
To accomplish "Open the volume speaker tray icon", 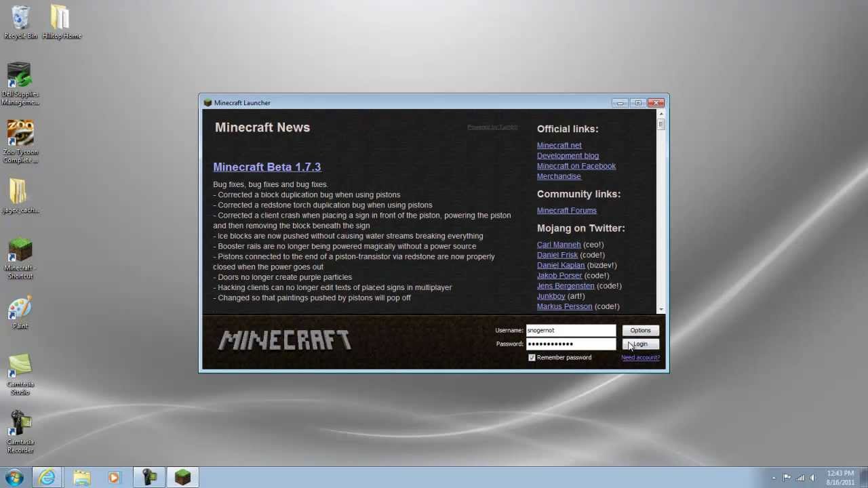I will 813,478.
